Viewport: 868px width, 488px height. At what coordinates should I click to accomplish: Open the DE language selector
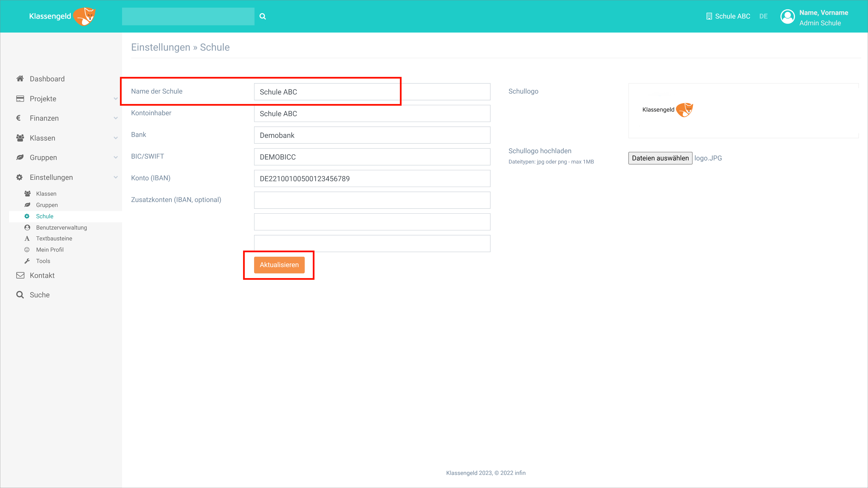(763, 16)
